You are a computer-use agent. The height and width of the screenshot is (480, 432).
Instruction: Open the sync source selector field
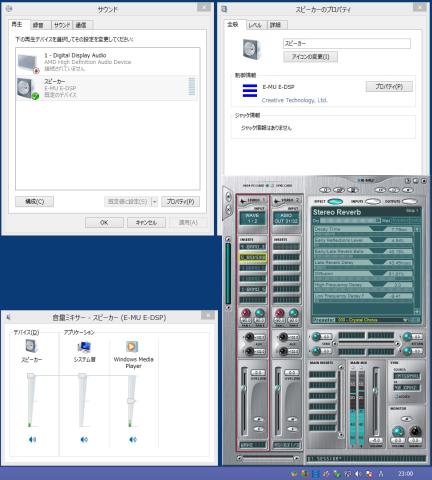pos(407,376)
